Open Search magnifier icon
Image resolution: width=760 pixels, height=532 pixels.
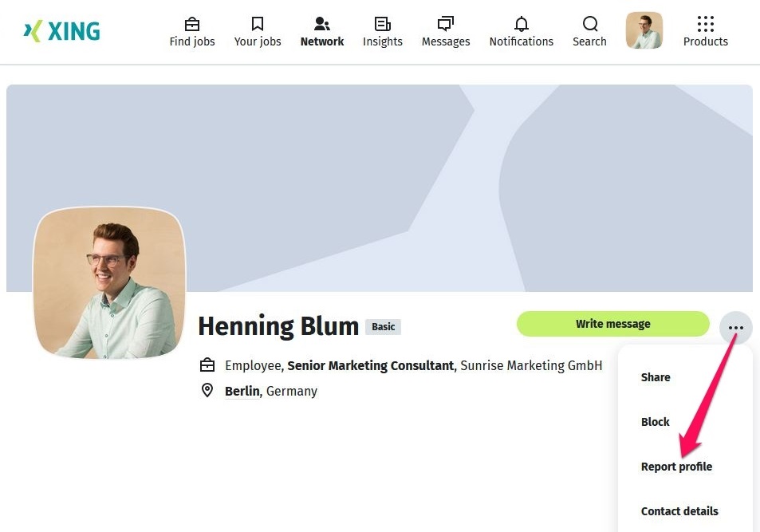point(589,24)
